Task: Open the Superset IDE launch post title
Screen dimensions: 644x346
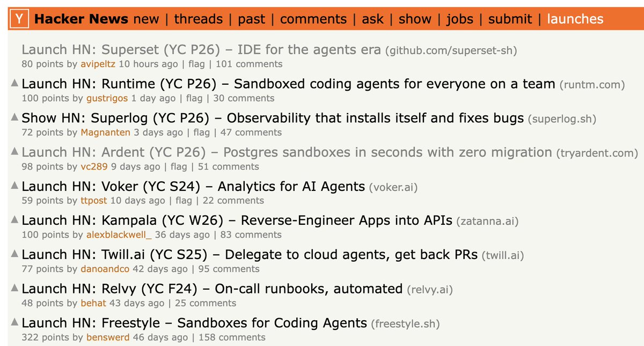Action: tap(201, 50)
